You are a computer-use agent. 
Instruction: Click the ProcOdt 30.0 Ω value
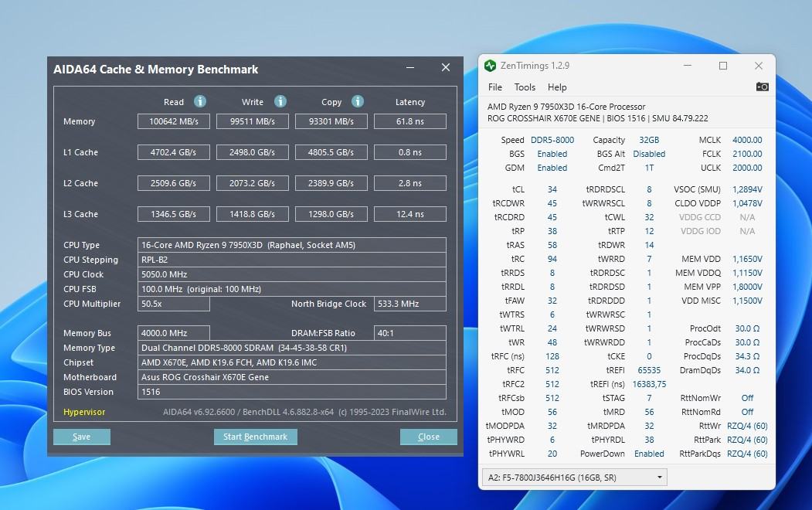[747, 328]
